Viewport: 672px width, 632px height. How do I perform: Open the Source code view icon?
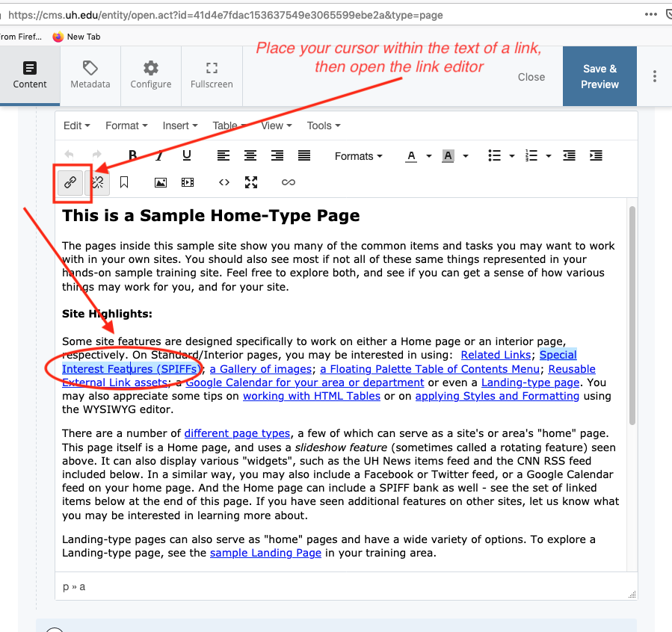coord(224,182)
